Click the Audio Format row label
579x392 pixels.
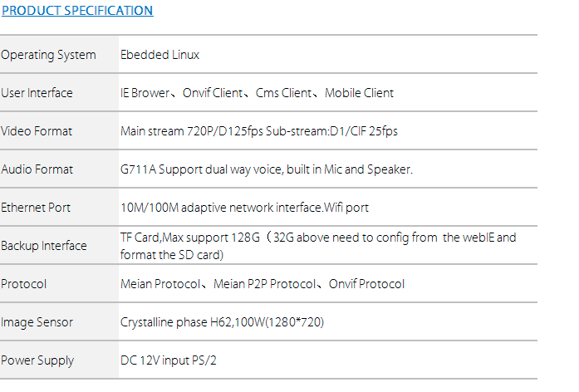point(37,169)
